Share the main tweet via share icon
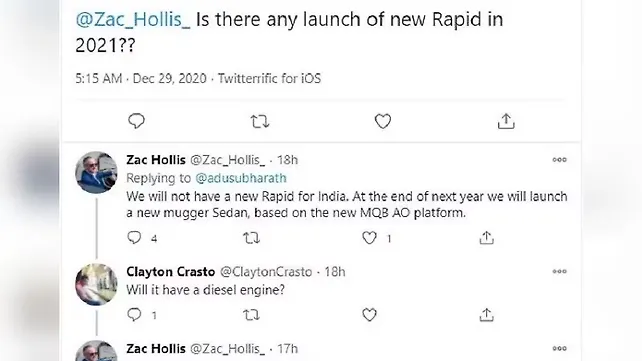This screenshot has width=642, height=361. pos(506,121)
